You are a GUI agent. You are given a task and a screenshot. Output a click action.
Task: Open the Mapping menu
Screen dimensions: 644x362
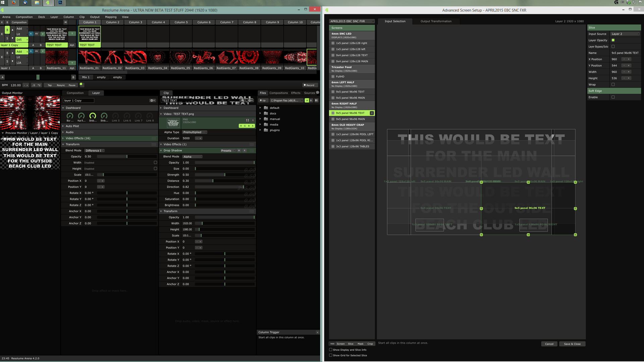coord(111,17)
